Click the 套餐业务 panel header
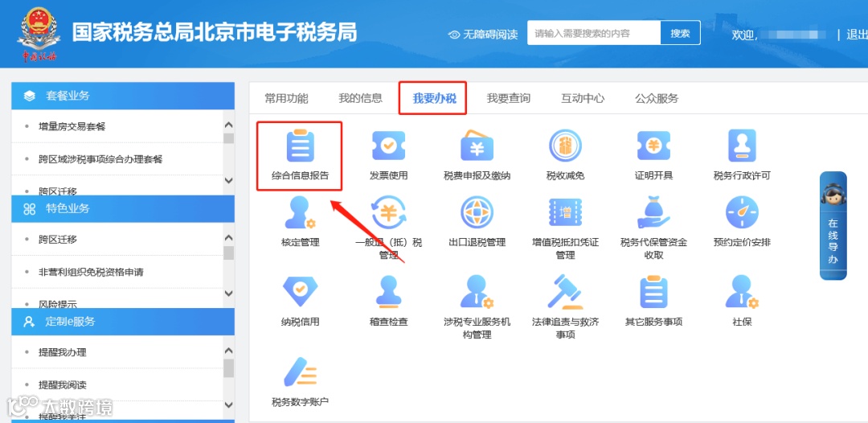Image resolution: width=868 pixels, height=423 pixels. pyautogui.click(x=123, y=96)
